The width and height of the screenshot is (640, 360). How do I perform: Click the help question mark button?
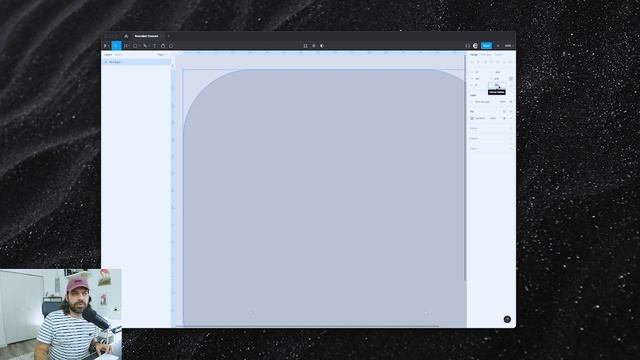coord(507,319)
